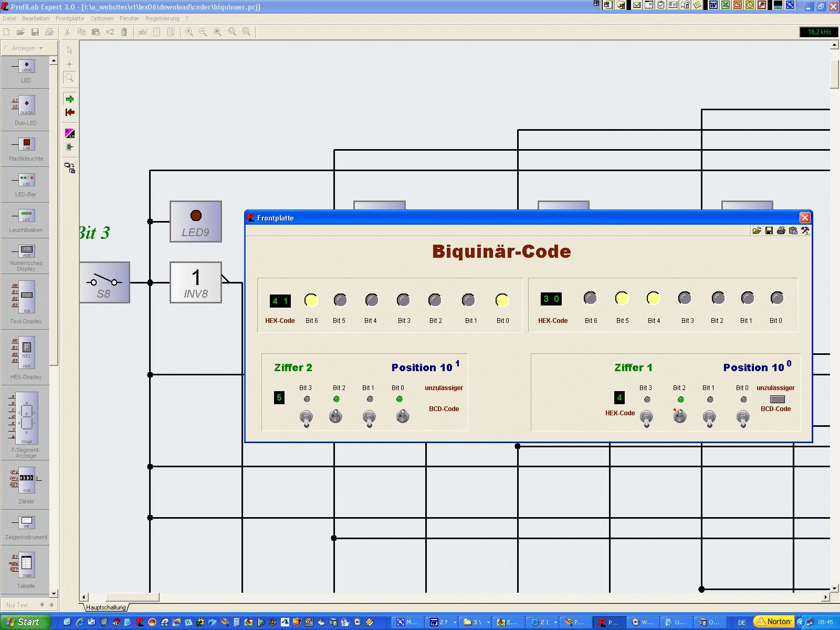The width and height of the screenshot is (840, 630).
Task: Select the arrow pointer tool
Action: (x=69, y=50)
